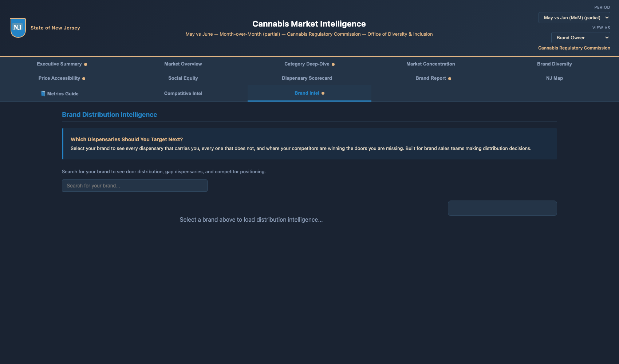Click the NJ shield logo
Screen dimensions: 619x364
tap(18, 28)
